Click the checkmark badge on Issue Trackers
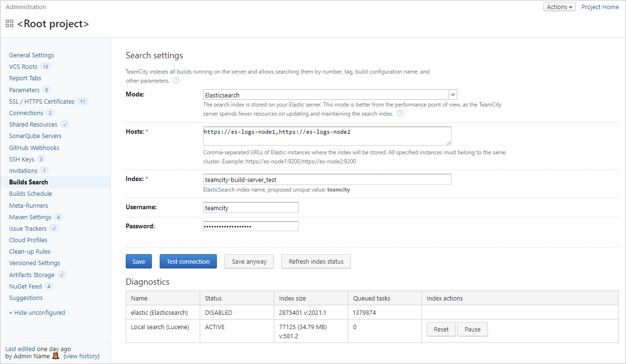Viewport: 626px width, 364px height. [x=54, y=228]
